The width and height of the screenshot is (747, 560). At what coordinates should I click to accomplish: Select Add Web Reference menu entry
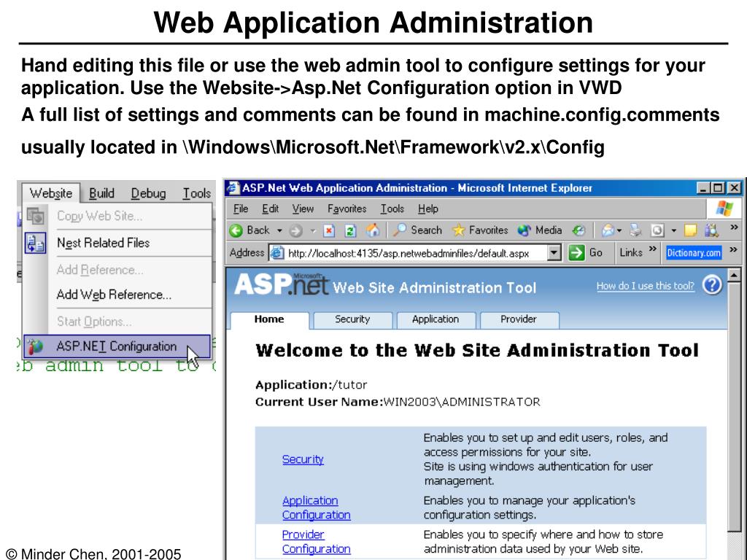pyautogui.click(x=117, y=295)
